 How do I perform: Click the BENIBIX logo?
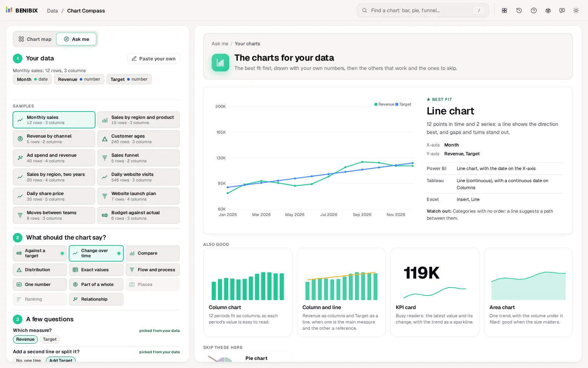[22, 10]
